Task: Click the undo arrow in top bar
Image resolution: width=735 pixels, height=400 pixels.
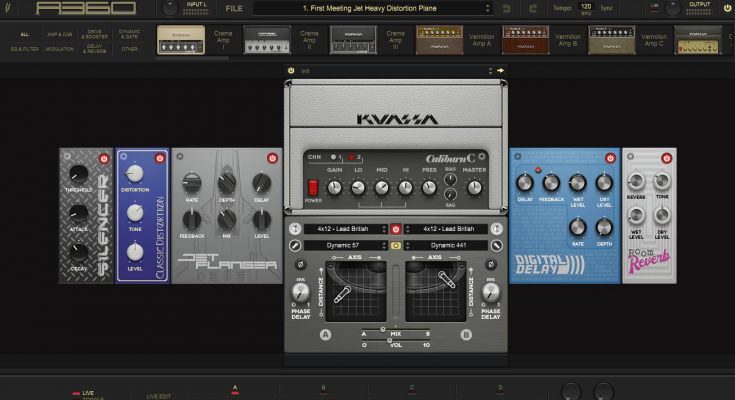Action: [x=506, y=9]
